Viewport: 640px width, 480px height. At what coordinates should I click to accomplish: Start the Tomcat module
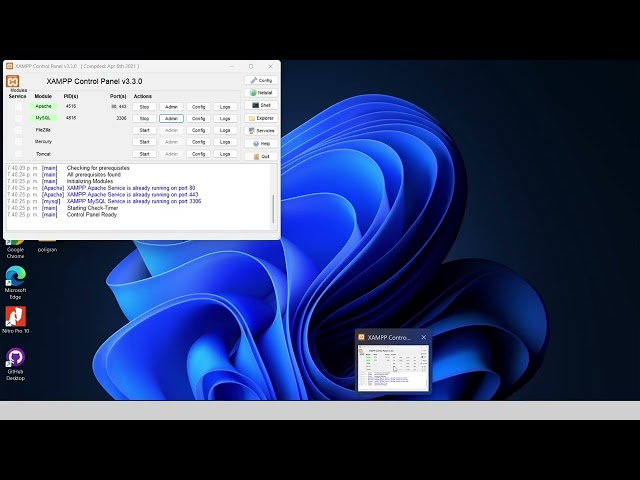coord(144,154)
